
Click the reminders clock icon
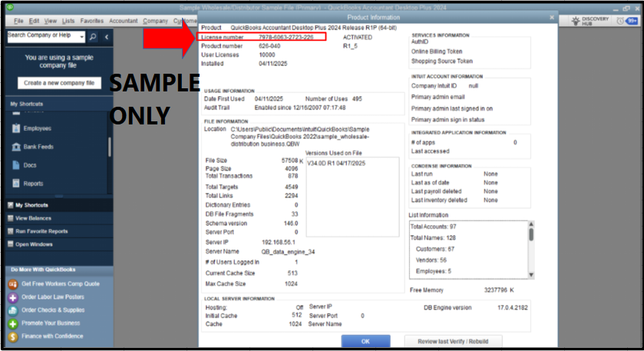click(619, 21)
